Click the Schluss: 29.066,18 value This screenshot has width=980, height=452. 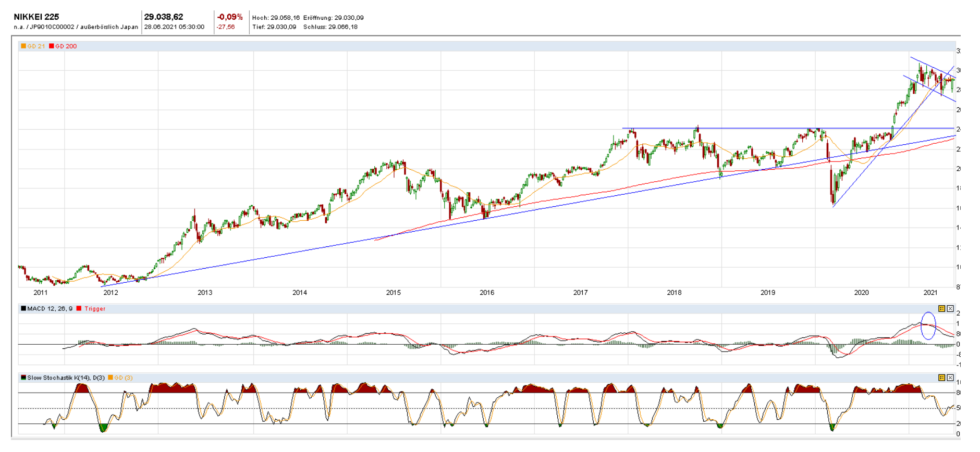[x=330, y=27]
